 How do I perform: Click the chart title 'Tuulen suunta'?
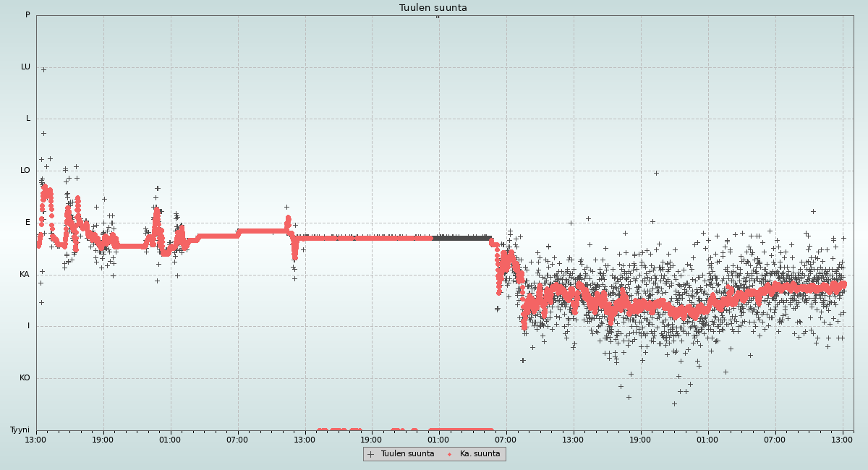[433, 8]
